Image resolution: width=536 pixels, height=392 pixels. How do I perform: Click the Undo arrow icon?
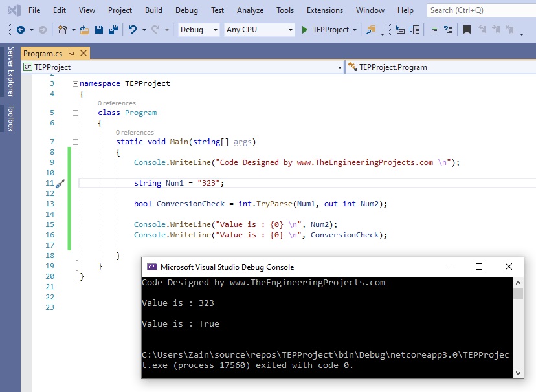(x=133, y=30)
